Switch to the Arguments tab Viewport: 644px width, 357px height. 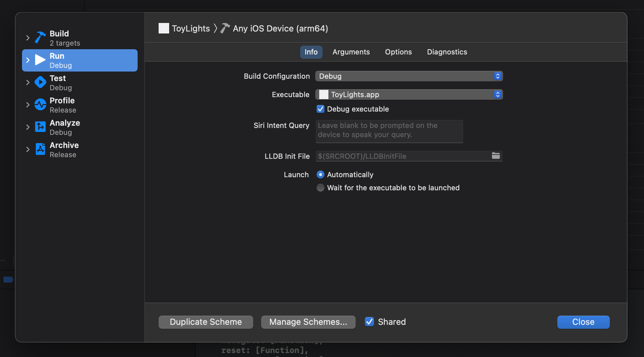click(351, 52)
